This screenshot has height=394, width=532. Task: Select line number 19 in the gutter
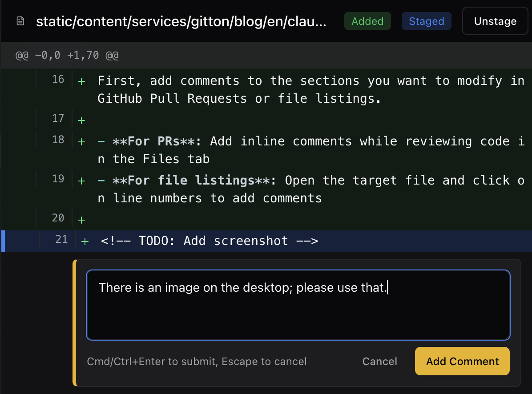pos(58,179)
